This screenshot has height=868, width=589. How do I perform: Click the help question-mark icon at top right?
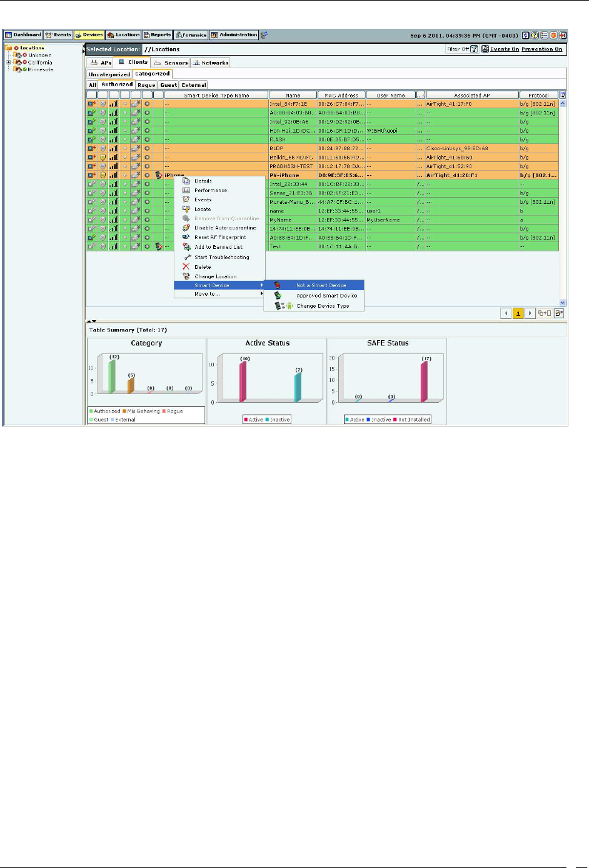pos(535,35)
